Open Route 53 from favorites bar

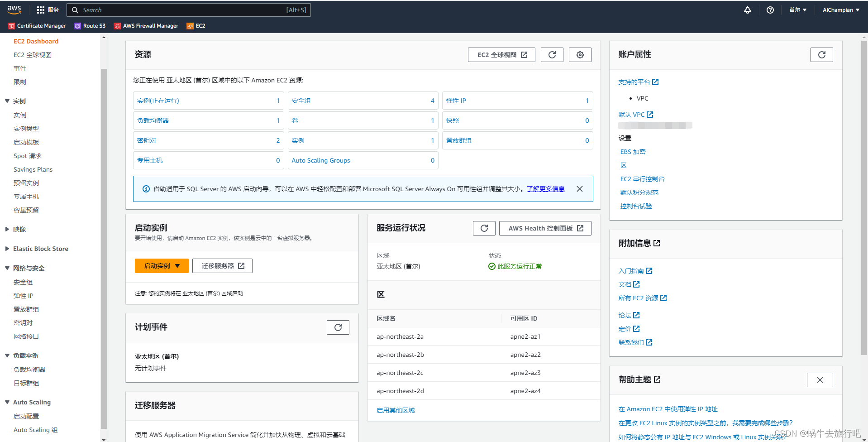point(90,26)
